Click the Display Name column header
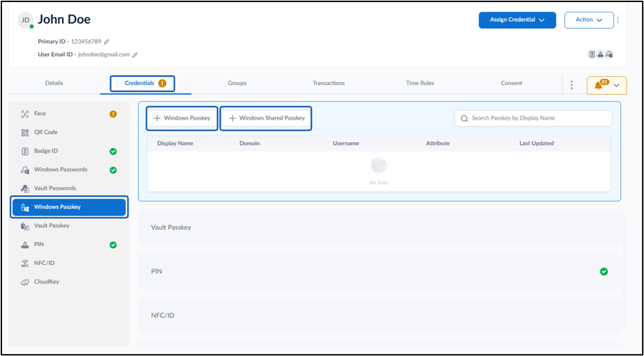 pyautogui.click(x=175, y=143)
